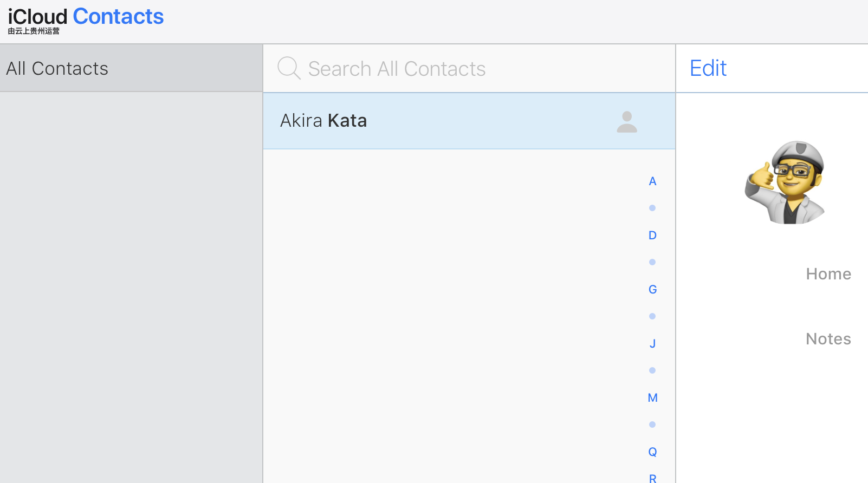Viewport: 868px width, 483px height.
Task: Jump to letter M in index
Action: [x=652, y=398]
